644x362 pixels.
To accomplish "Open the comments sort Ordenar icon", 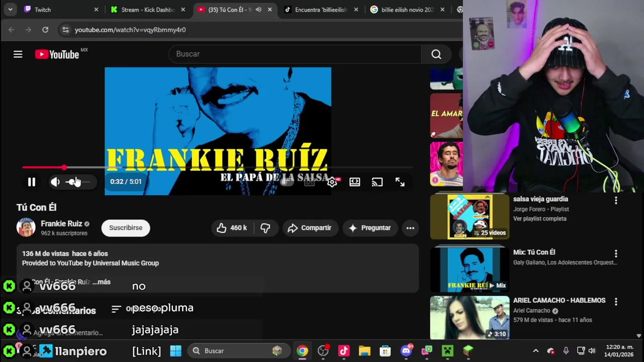I will point(116,309).
